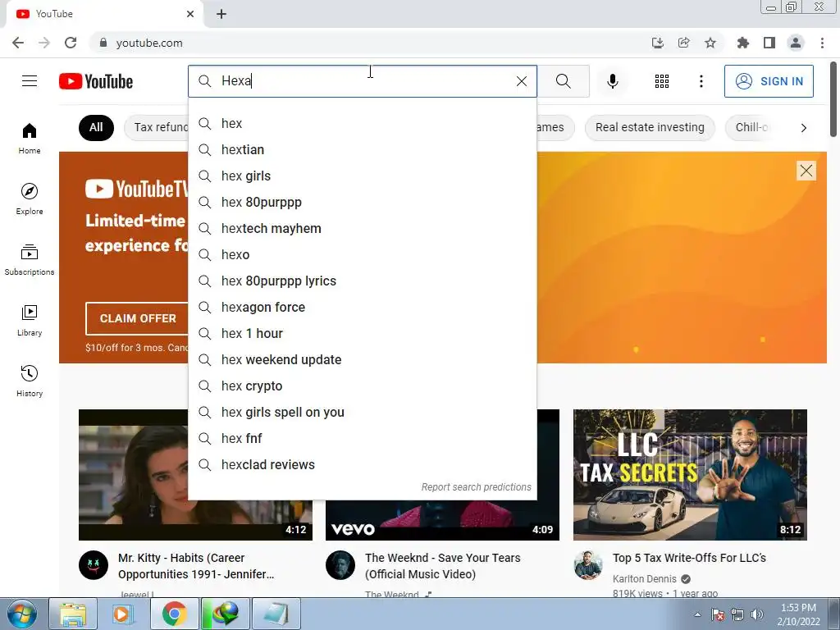Pick the 'hex 80purppp lyrics' suggestion
This screenshot has width=840, height=630.
(x=362, y=281)
